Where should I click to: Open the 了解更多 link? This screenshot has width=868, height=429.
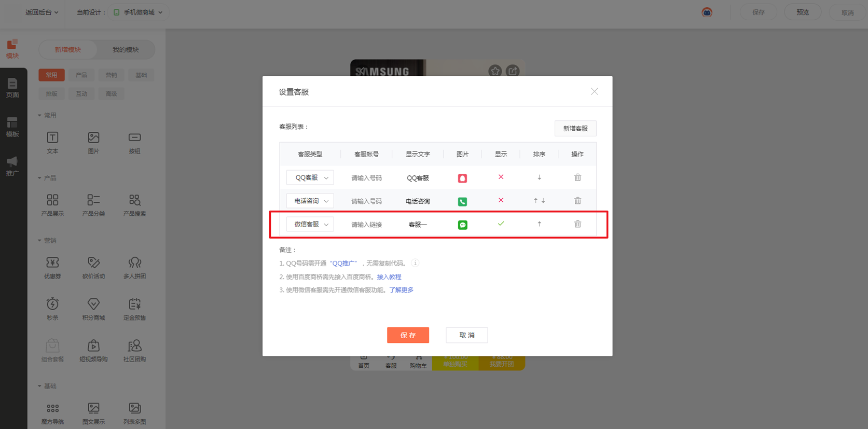(402, 290)
